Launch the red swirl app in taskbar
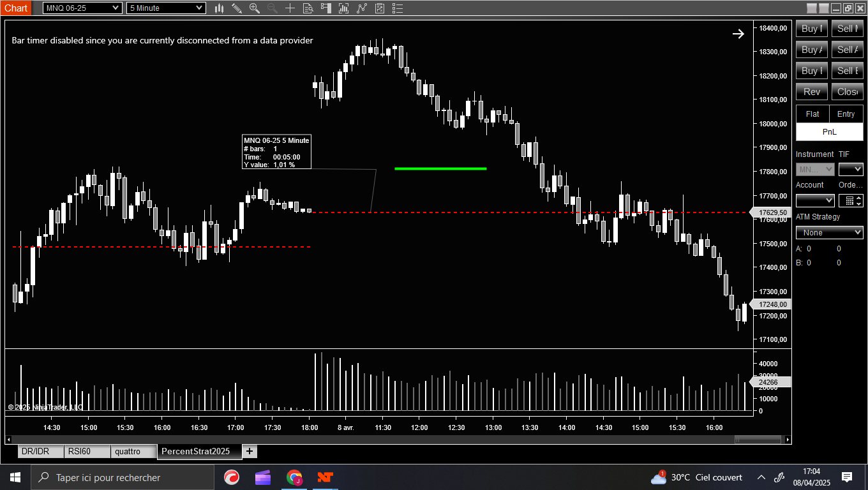This screenshot has width=868, height=490. tap(232, 477)
